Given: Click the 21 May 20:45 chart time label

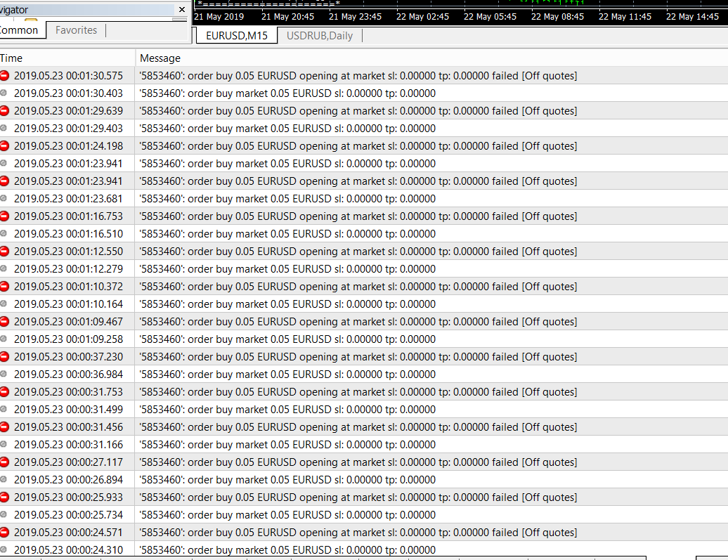Looking at the screenshot, I should pyautogui.click(x=287, y=17).
